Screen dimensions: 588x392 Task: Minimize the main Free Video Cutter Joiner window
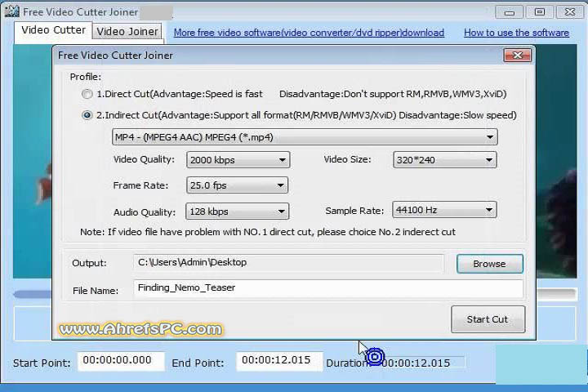(510, 12)
